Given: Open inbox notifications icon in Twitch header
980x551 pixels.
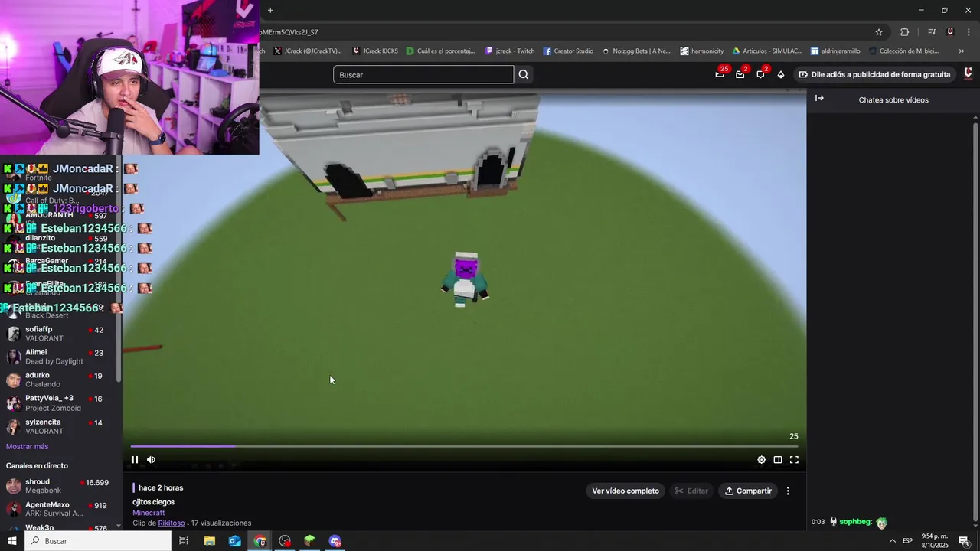Looking at the screenshot, I should click(740, 74).
